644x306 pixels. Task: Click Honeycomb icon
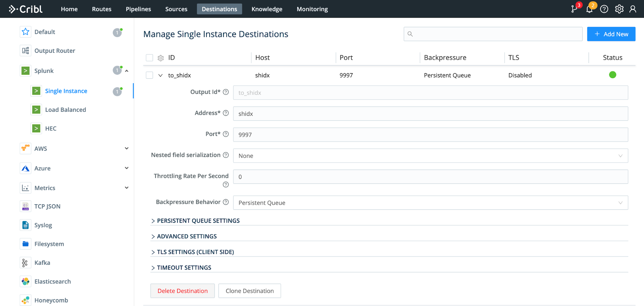pyautogui.click(x=25, y=300)
